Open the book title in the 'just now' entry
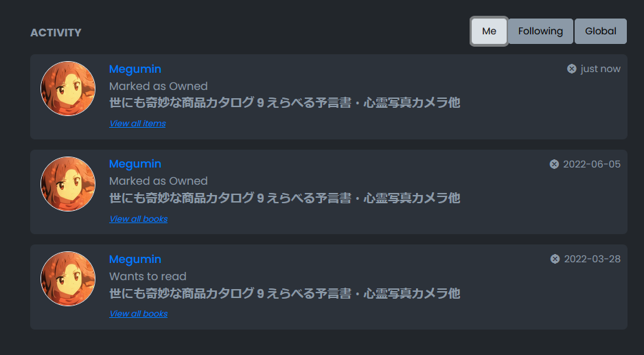Viewport: 644px width, 355px height. point(284,103)
